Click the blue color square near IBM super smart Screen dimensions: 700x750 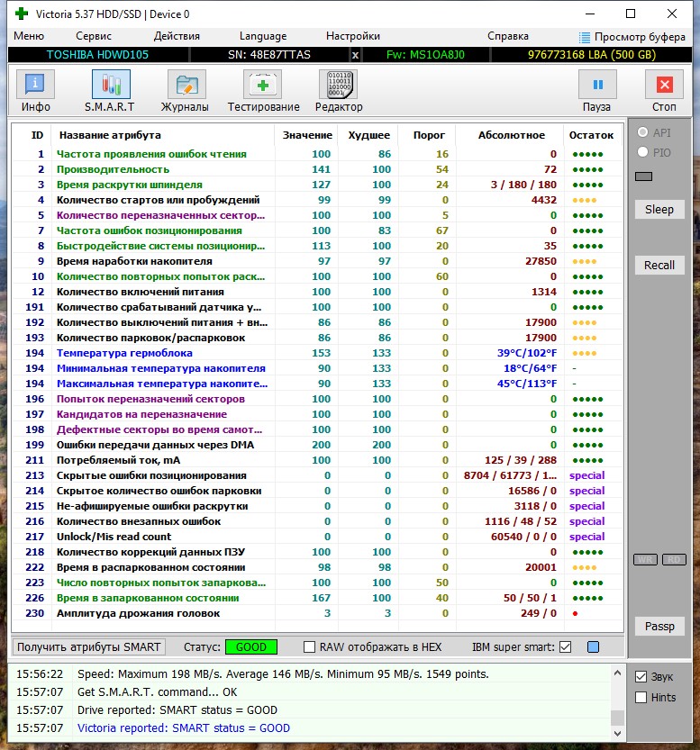(x=594, y=647)
